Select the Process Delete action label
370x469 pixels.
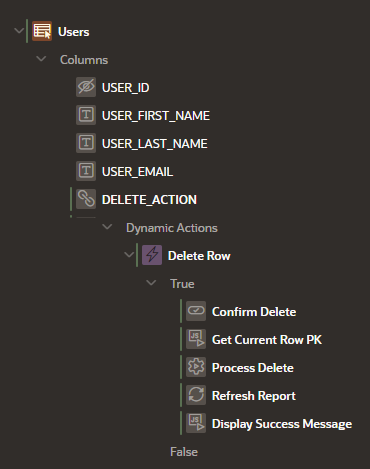(253, 368)
